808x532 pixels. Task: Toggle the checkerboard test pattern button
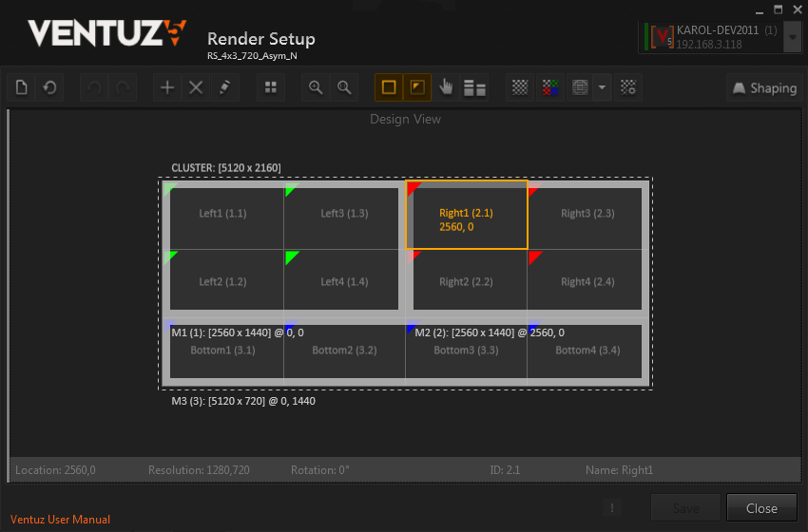point(520,87)
